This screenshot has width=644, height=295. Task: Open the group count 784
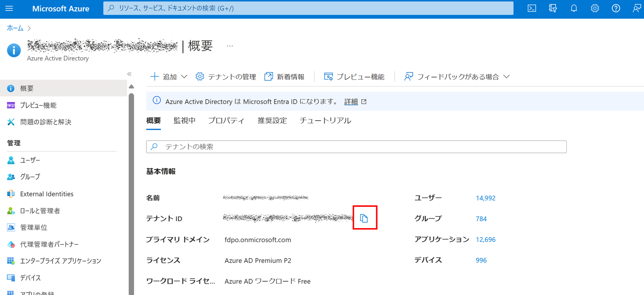(x=481, y=219)
